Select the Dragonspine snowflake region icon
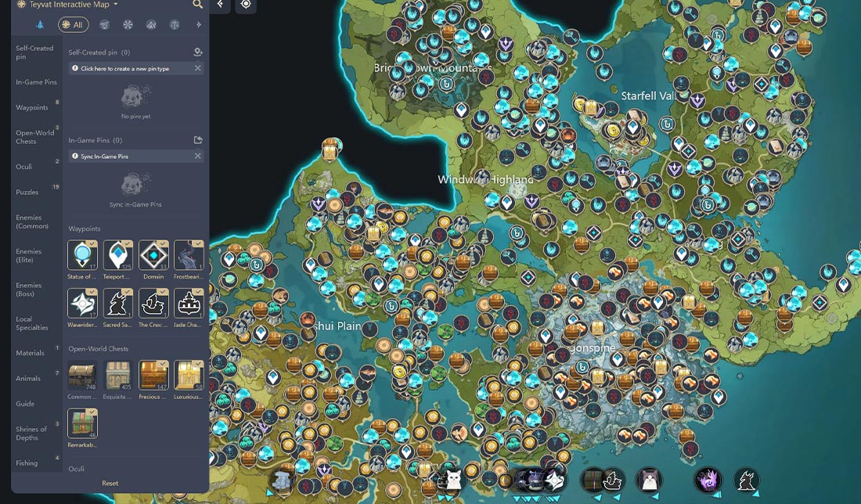Screen dimensions: 861x504 127,24
